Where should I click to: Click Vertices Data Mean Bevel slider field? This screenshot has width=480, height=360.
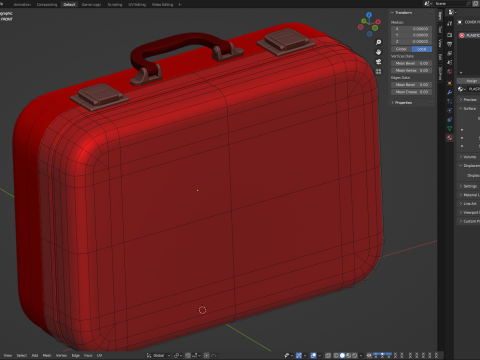coord(411,63)
